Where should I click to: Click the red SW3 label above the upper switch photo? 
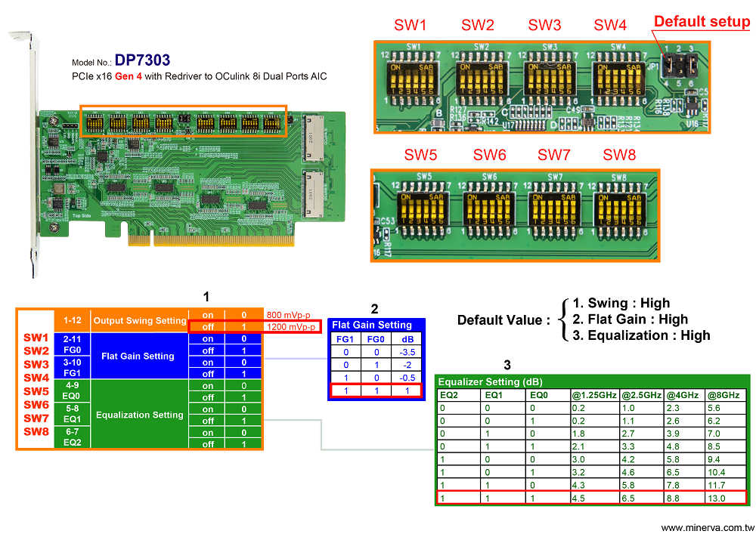point(545,25)
